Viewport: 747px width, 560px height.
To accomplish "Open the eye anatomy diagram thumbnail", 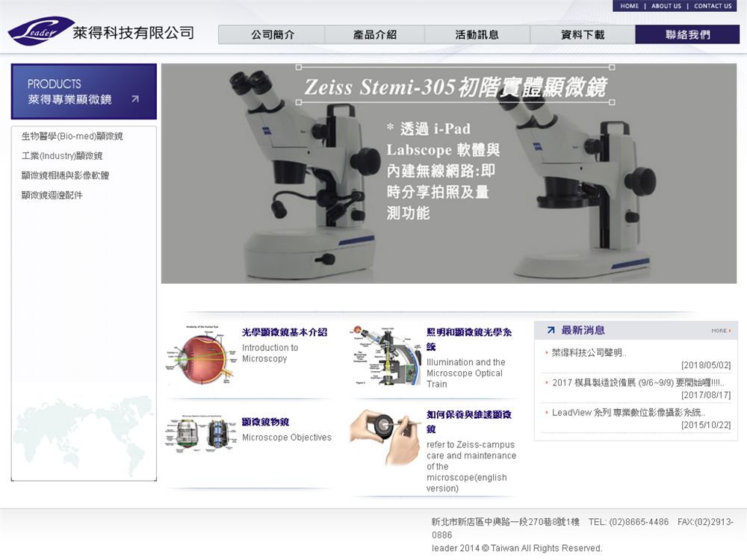I will [x=198, y=355].
